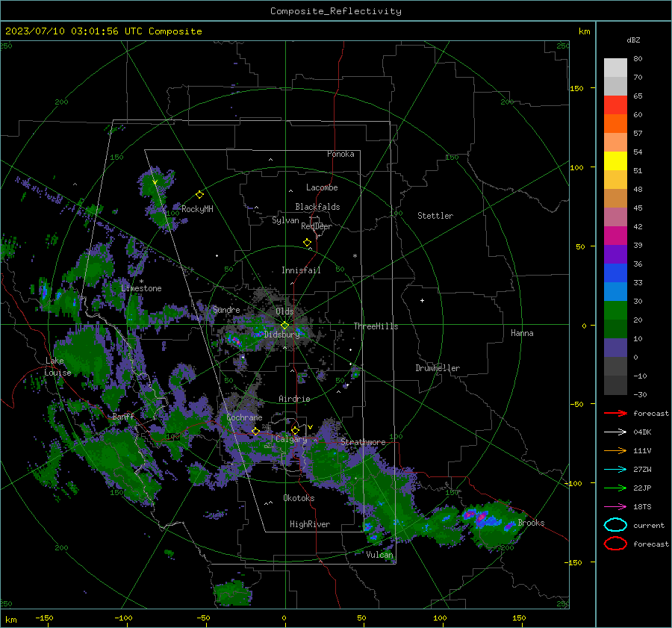This screenshot has height=628, width=672.
Task: Click the 150 tick label on bottom axis
Action: click(x=519, y=618)
